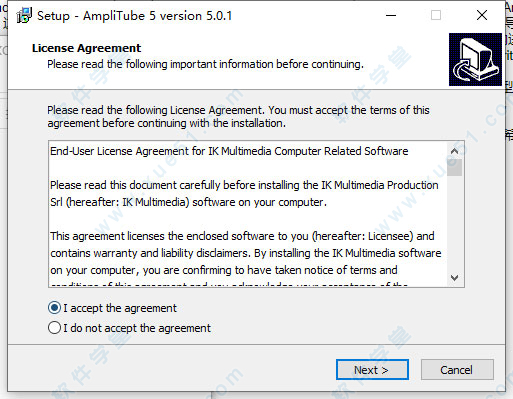Click the license scrollbar thumb
Viewport: 513px width, 399px height.
click(x=454, y=167)
